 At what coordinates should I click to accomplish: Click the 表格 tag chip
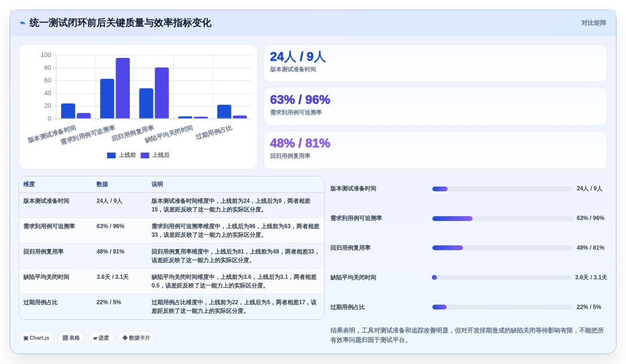click(71, 338)
